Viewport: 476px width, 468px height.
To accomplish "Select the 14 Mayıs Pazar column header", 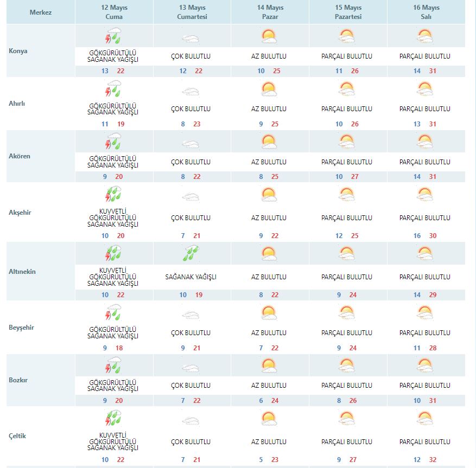I will click(x=269, y=12).
